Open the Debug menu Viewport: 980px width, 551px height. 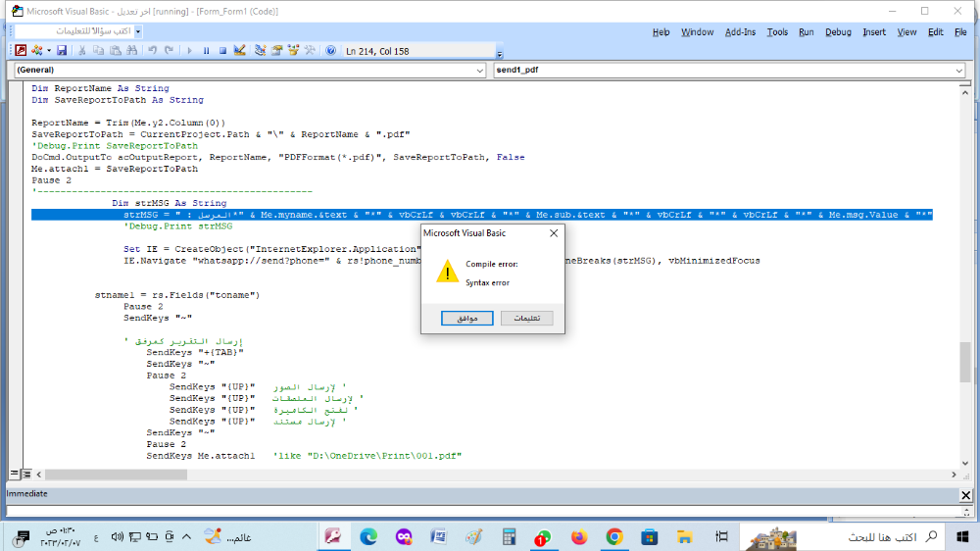click(838, 32)
